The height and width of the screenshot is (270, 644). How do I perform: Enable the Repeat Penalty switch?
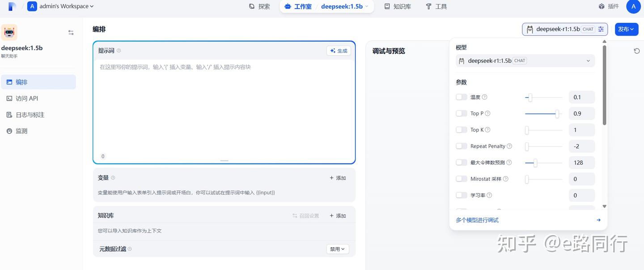point(462,146)
